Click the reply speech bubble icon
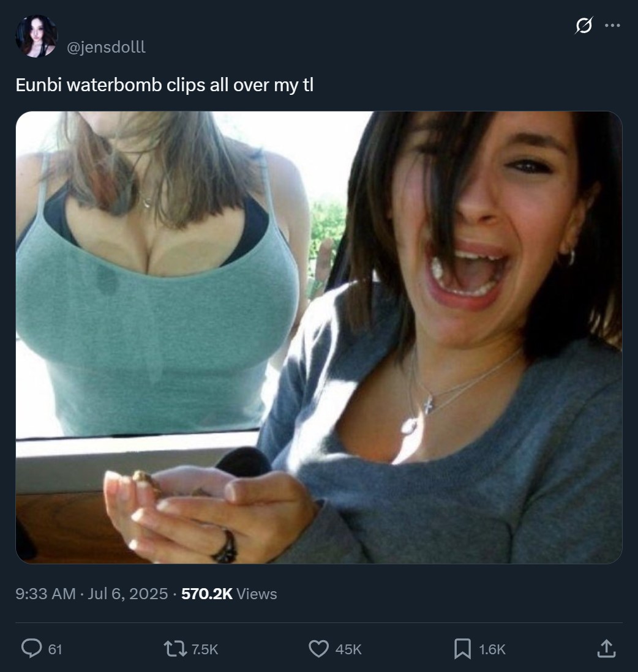 point(32,648)
